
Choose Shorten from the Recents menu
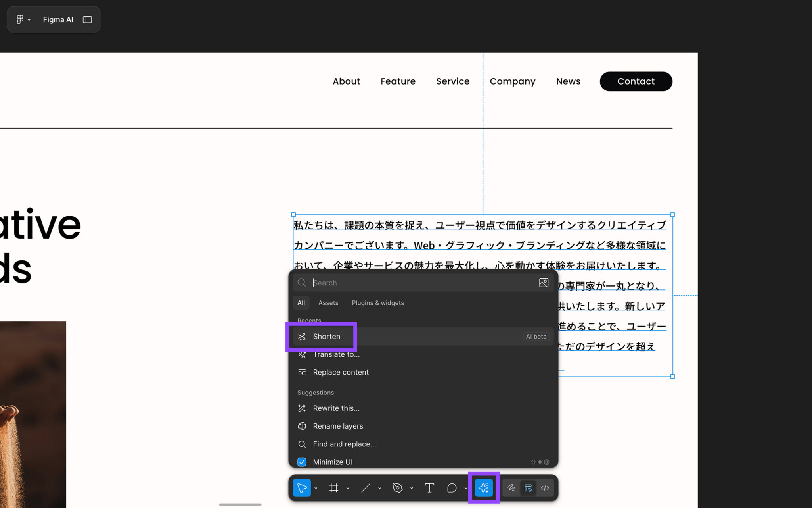(x=326, y=336)
